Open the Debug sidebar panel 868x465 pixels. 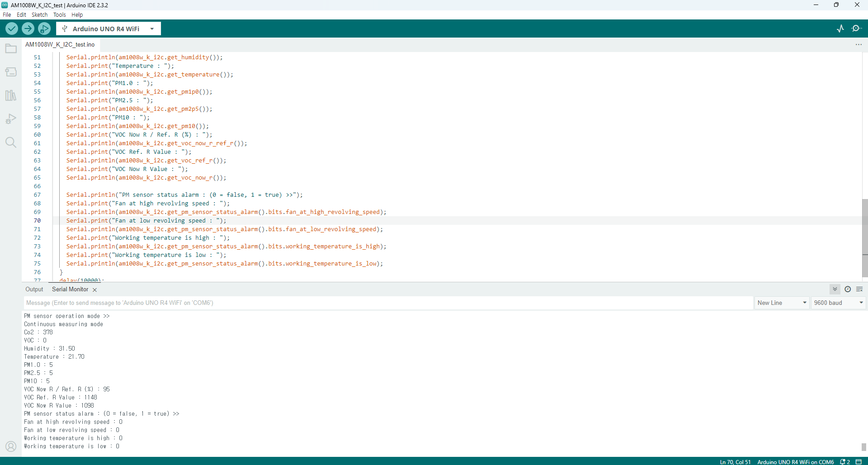coord(11,119)
